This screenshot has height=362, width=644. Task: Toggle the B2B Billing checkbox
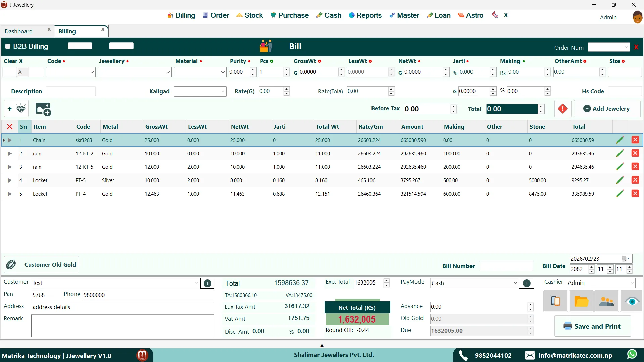(x=8, y=46)
